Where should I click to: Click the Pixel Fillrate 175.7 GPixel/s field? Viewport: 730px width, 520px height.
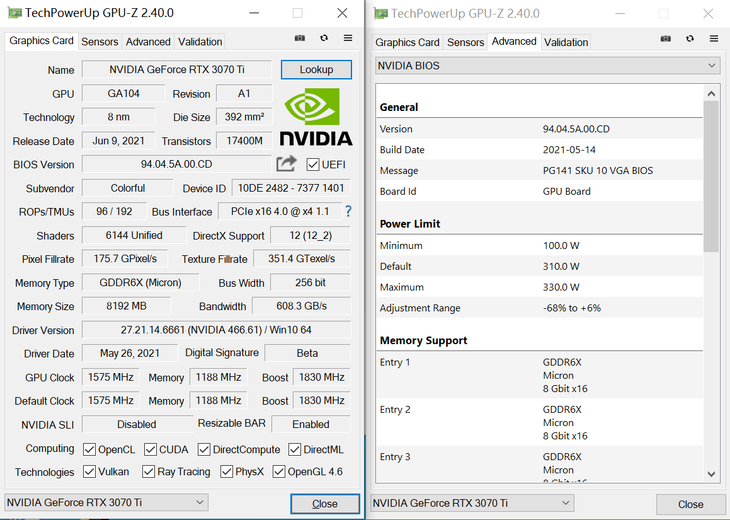pos(125,259)
